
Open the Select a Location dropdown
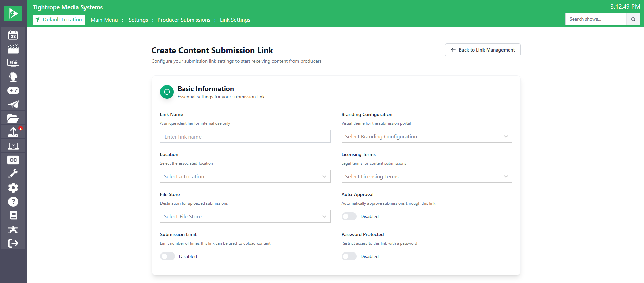pyautogui.click(x=245, y=176)
